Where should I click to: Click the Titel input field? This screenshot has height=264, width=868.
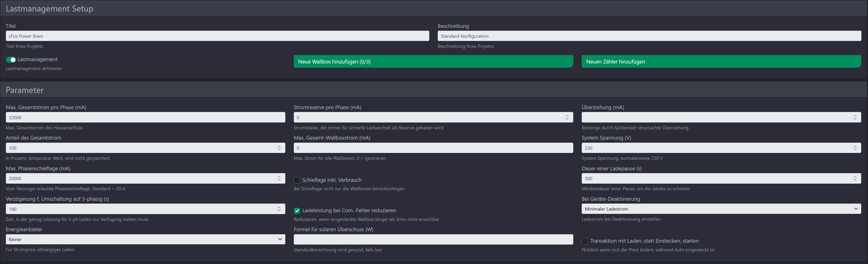tap(217, 36)
